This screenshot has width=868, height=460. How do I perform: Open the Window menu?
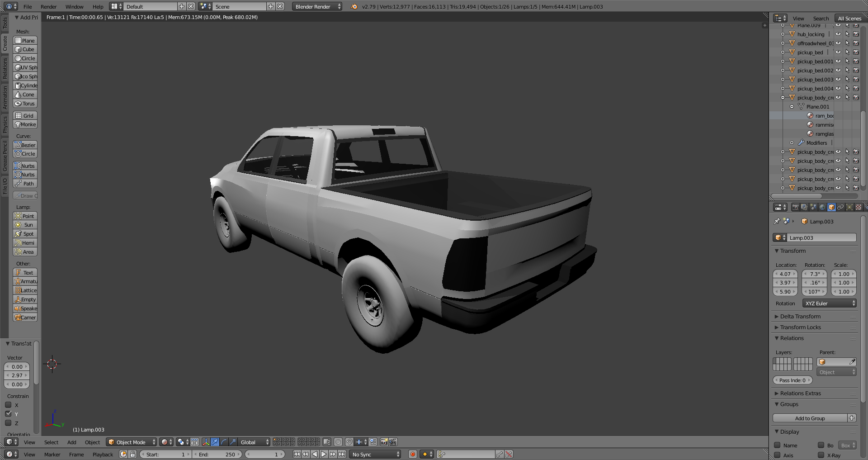coord(74,6)
